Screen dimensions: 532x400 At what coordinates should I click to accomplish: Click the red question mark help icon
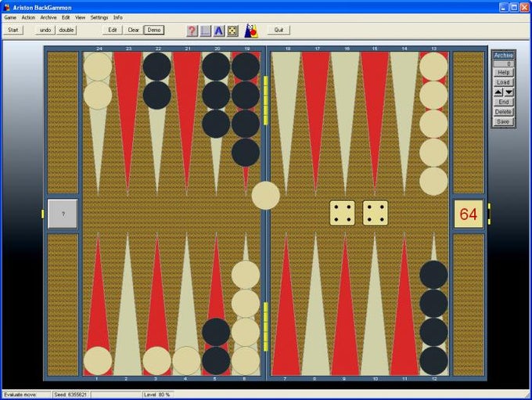click(x=192, y=31)
